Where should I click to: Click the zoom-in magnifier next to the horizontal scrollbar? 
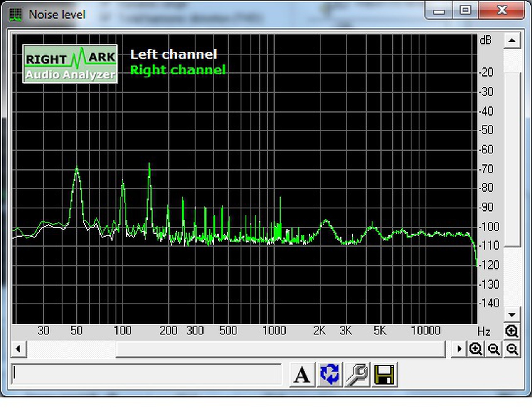tap(475, 349)
